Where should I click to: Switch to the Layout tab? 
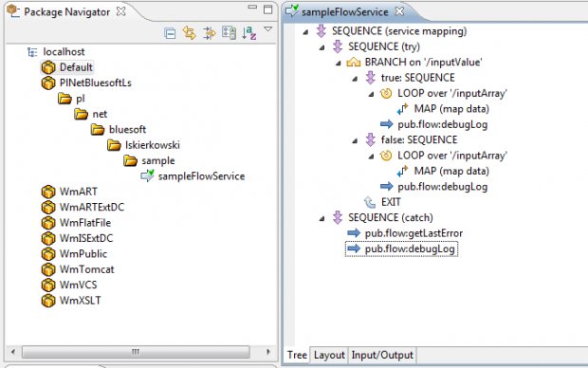[x=329, y=355]
